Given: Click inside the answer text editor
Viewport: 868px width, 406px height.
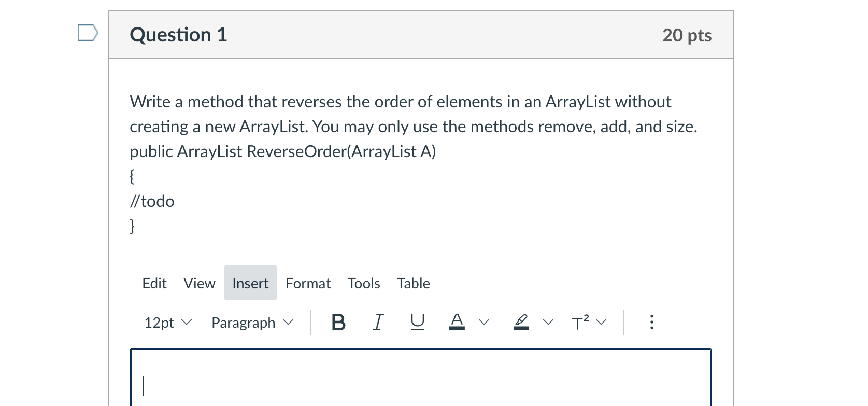Looking at the screenshot, I should (420, 379).
